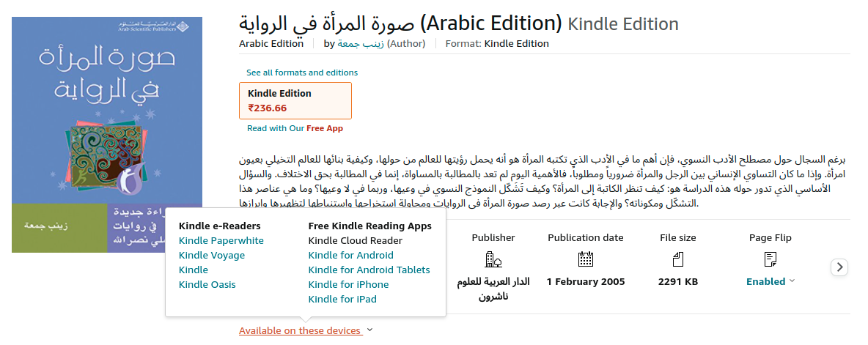The width and height of the screenshot is (868, 345).
Task: Click the next arrow on details carousel
Action: pyautogui.click(x=839, y=267)
